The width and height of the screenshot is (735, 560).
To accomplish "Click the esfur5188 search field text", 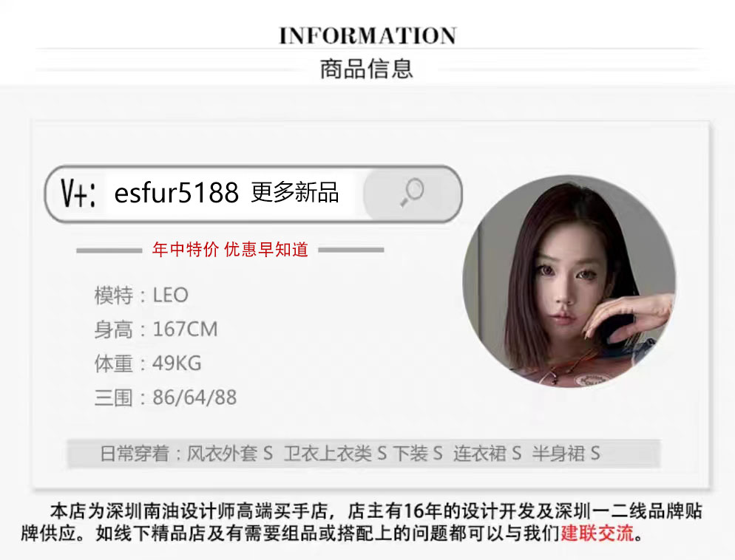I will point(176,192).
